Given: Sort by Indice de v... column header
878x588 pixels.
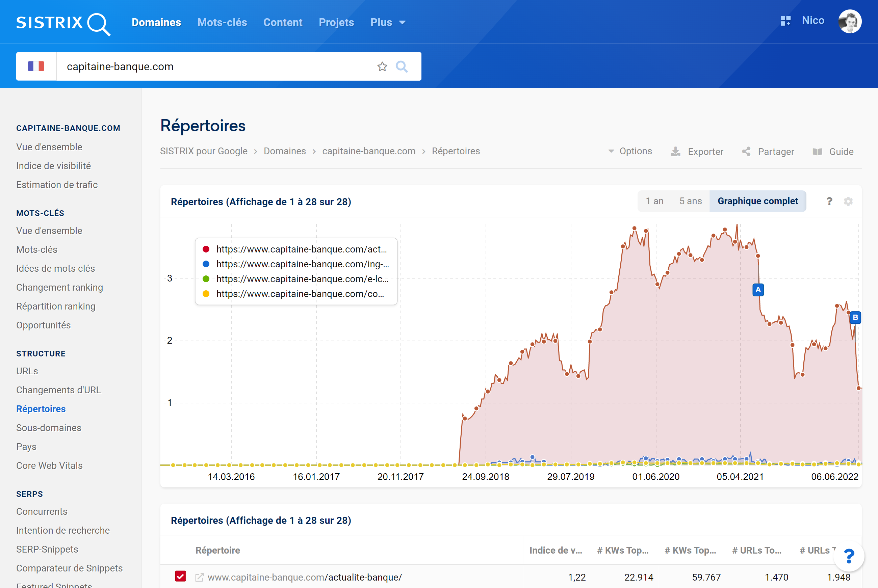Looking at the screenshot, I should tap(556, 550).
